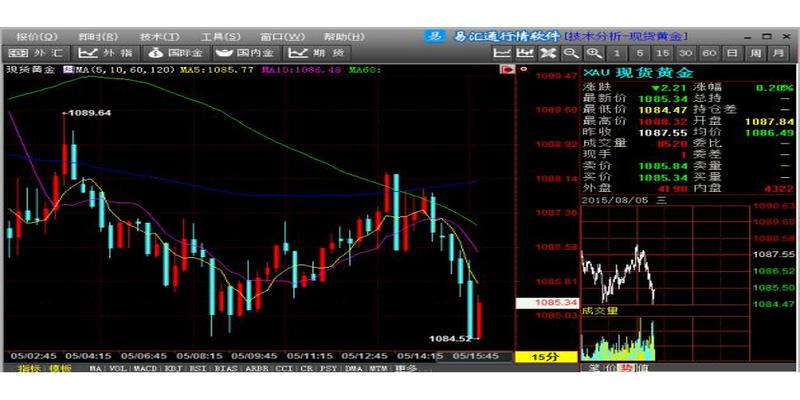The width and height of the screenshot is (800, 400).
Task: Click the crossed tools icon in toolbar
Action: point(547,52)
